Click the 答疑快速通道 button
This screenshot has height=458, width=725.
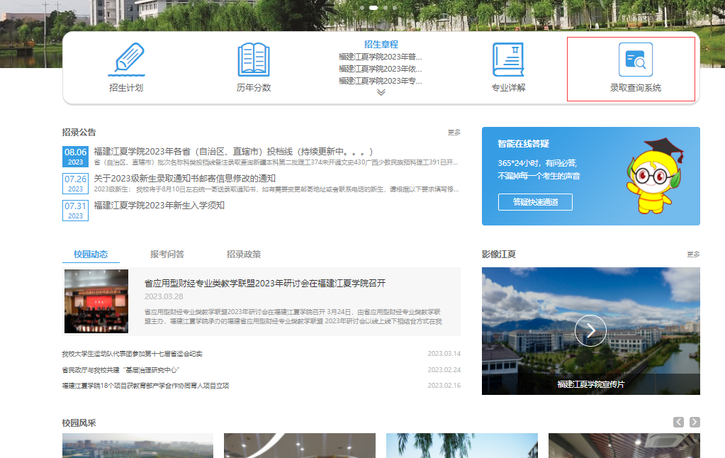click(535, 202)
